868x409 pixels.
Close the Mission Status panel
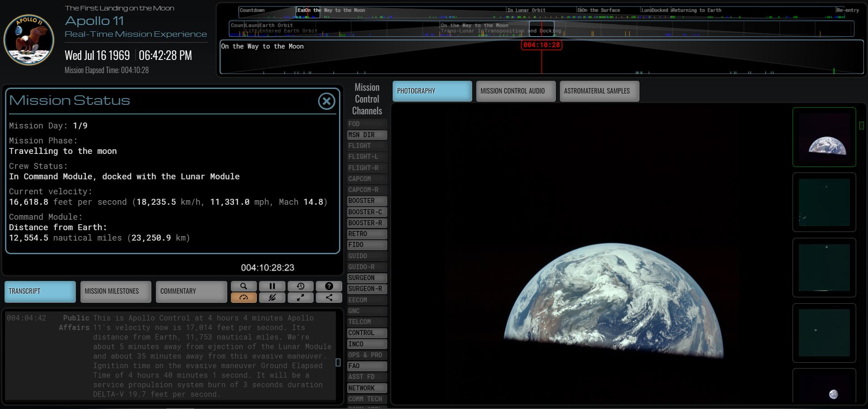coord(326,101)
